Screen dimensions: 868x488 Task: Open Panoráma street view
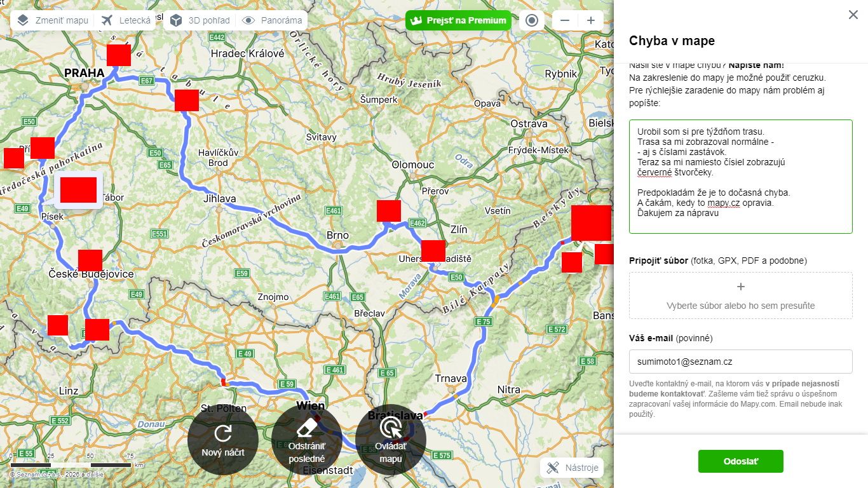[x=272, y=20]
